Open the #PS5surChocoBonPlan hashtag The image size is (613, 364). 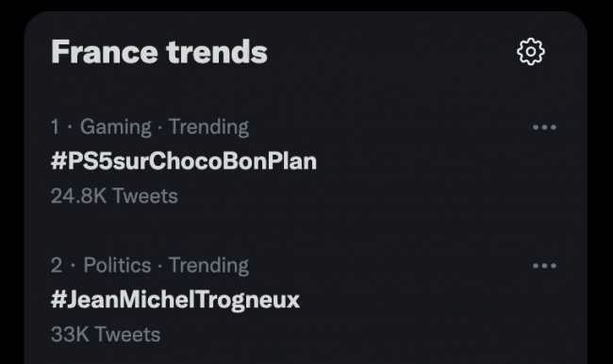(x=184, y=161)
